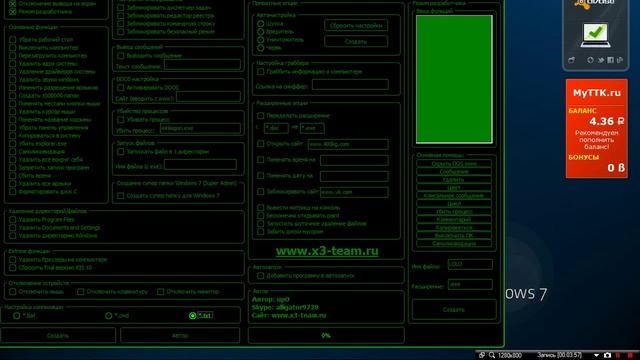Click the '*.doc' extension input field
Viewport: 640px width, 360px height.
[x=276, y=128]
